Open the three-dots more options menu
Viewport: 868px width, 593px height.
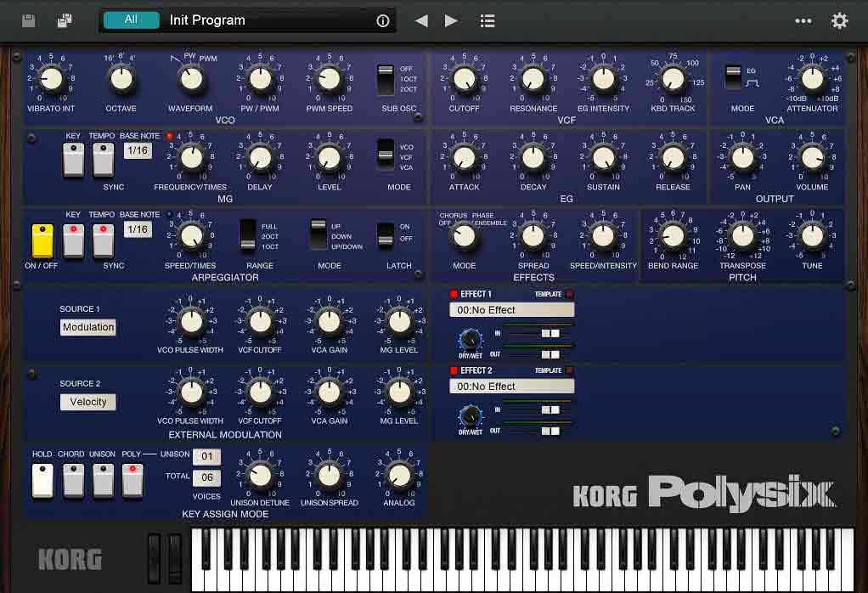click(803, 21)
